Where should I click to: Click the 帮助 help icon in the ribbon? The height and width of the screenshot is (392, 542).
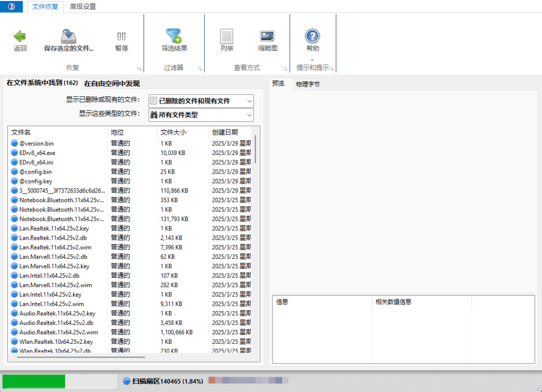coord(312,37)
